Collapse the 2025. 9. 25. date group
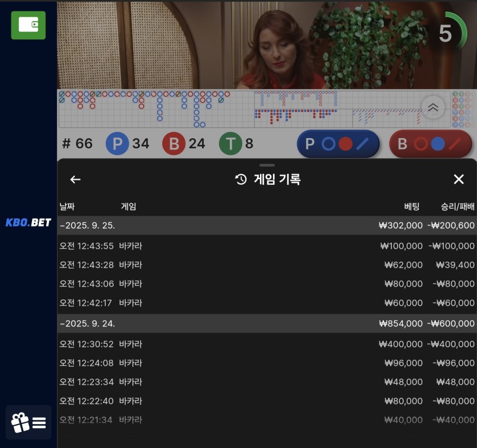 [87, 225]
